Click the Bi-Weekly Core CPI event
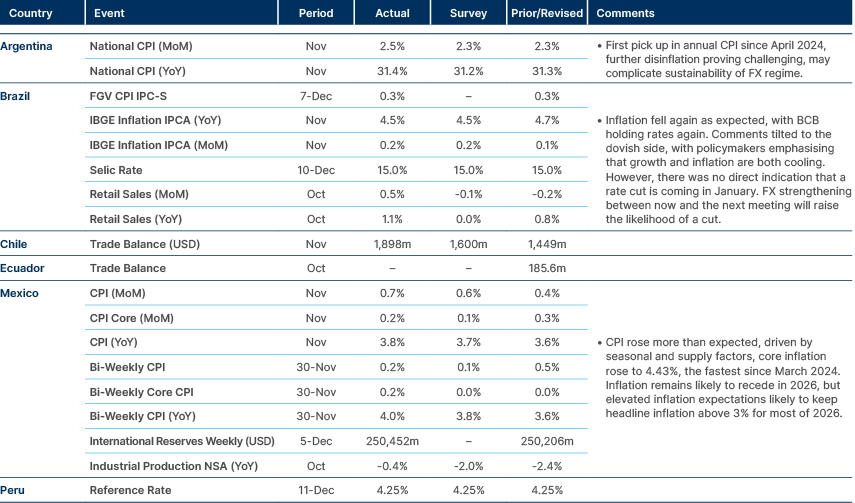 coord(141,392)
